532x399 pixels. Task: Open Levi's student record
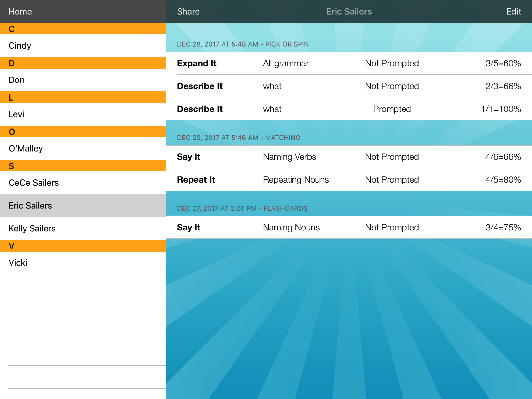(83, 114)
